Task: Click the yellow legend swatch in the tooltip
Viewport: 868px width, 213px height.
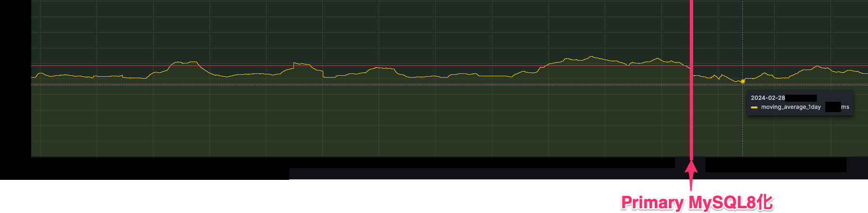Action: pos(754,107)
